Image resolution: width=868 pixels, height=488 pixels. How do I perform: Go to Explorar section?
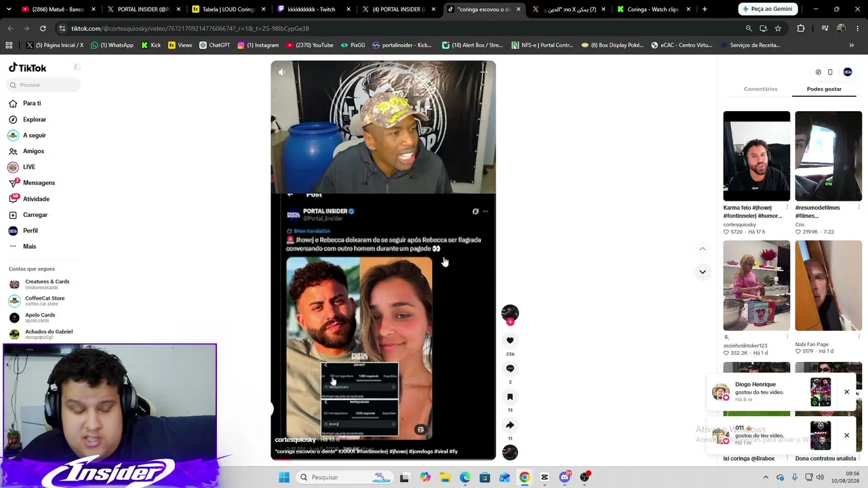pos(27,119)
